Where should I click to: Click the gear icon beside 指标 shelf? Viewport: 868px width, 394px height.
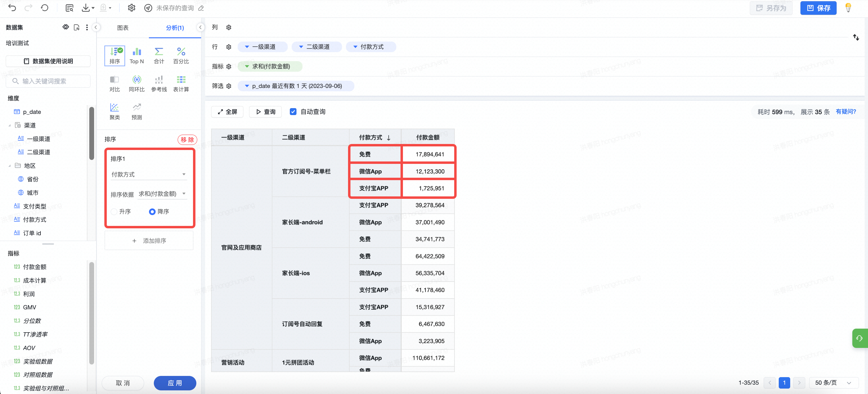tap(229, 67)
